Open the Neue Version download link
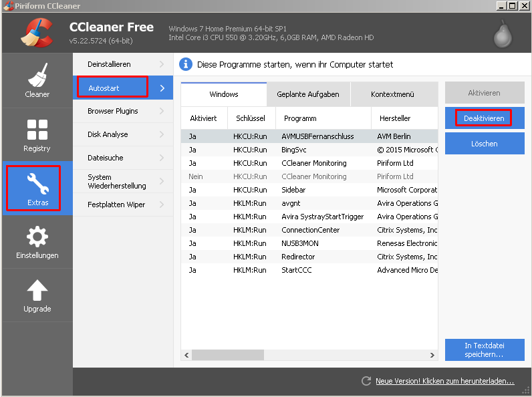Viewport: 532px width, 397px height. pyautogui.click(x=445, y=381)
